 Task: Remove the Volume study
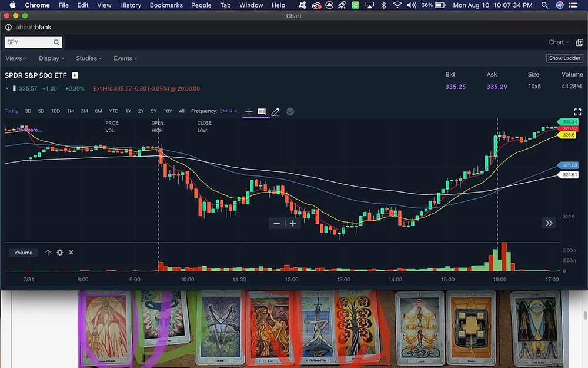71,253
